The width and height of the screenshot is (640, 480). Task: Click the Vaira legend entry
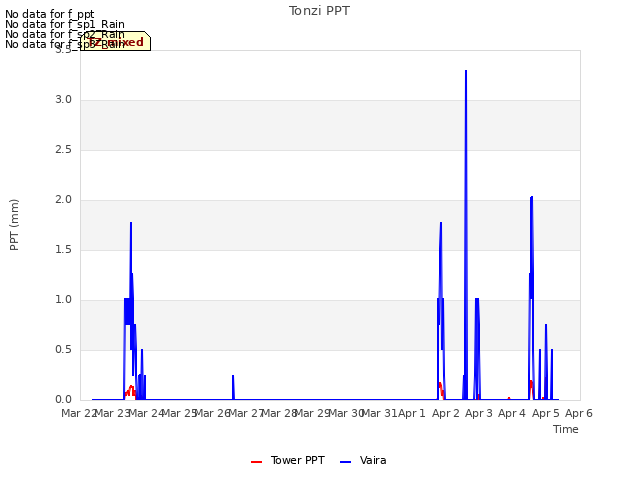coord(363,460)
